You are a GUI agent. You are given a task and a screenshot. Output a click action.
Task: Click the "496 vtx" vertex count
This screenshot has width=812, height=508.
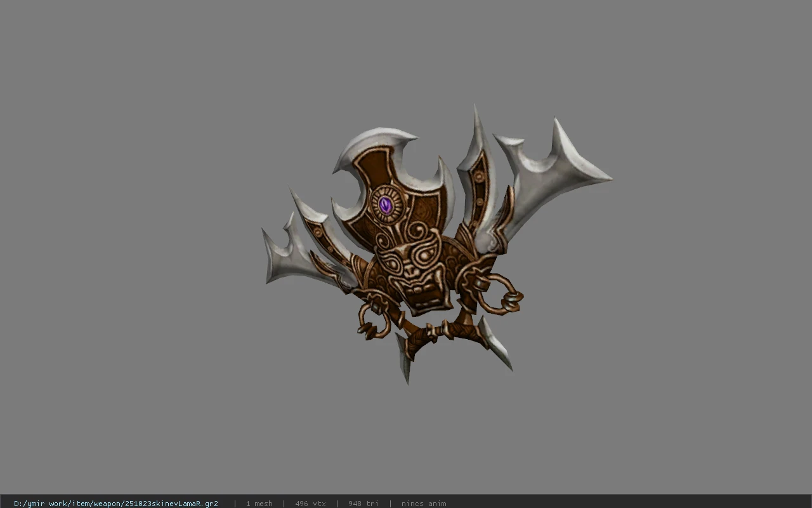310,504
